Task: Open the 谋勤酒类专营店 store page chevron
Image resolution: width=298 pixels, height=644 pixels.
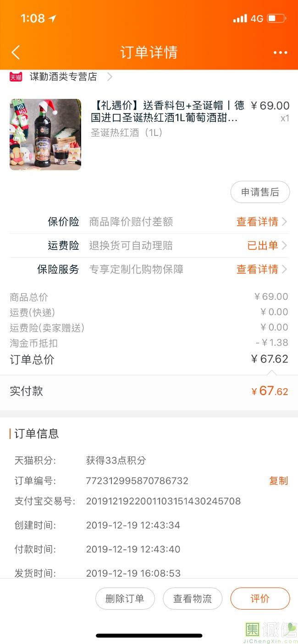Action: tap(110, 77)
